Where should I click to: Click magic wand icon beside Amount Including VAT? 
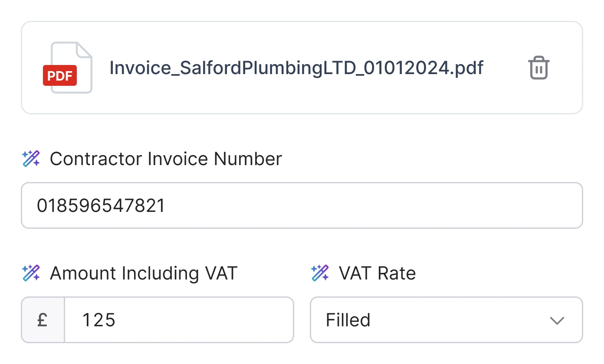31,273
